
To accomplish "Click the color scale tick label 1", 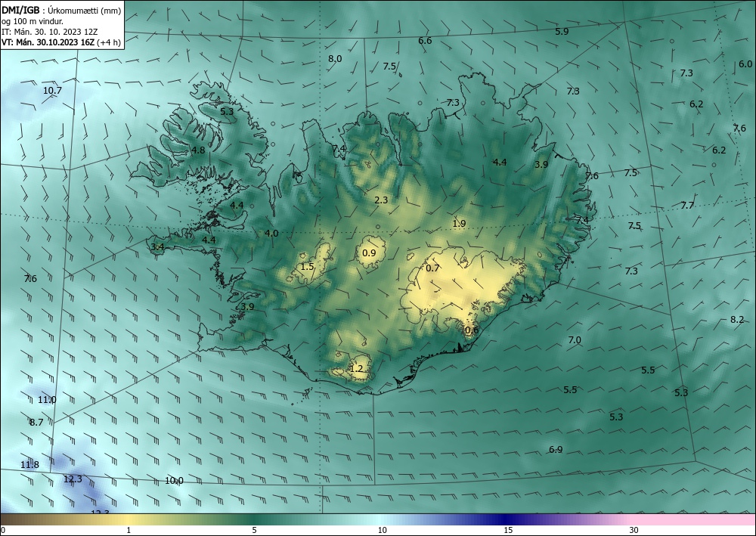I will click(129, 531).
